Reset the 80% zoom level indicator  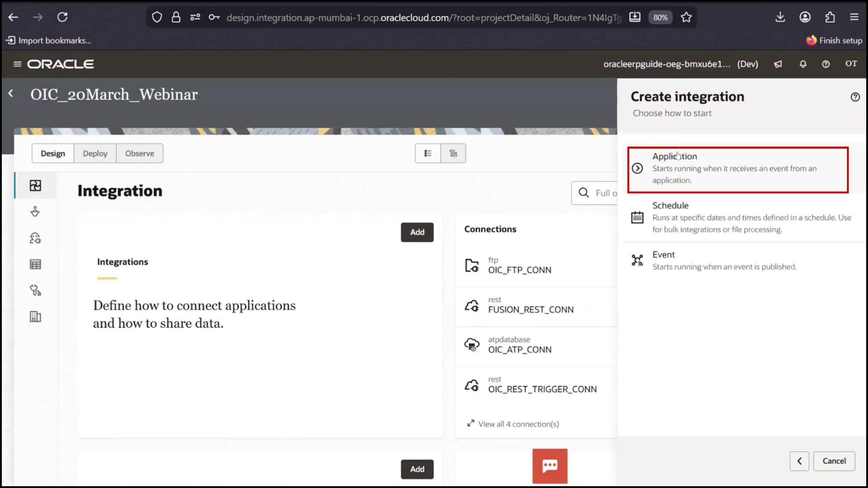(x=660, y=17)
